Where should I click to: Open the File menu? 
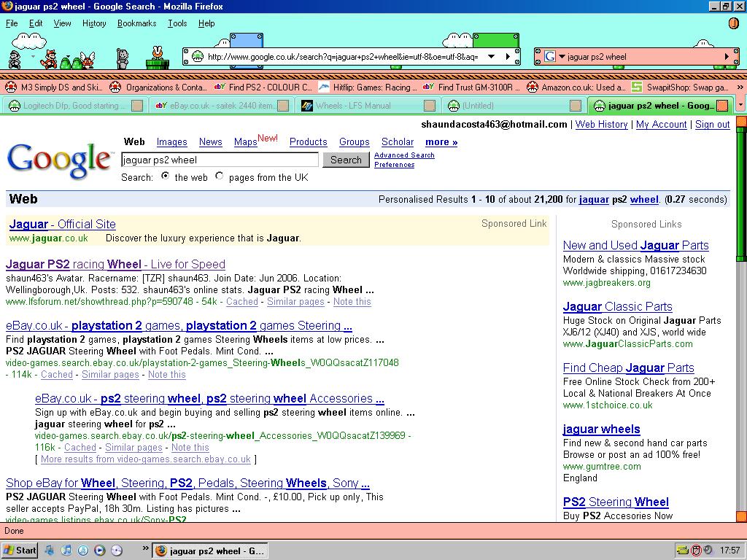(x=12, y=23)
